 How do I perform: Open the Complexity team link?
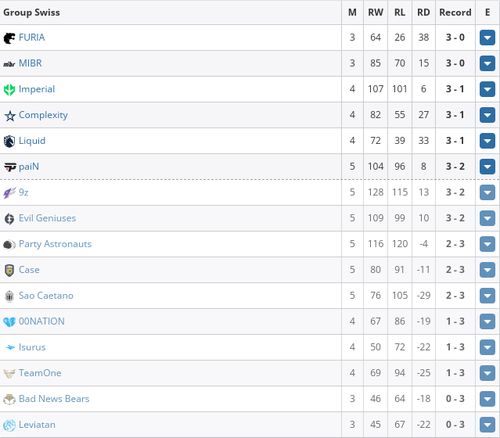[x=43, y=115]
